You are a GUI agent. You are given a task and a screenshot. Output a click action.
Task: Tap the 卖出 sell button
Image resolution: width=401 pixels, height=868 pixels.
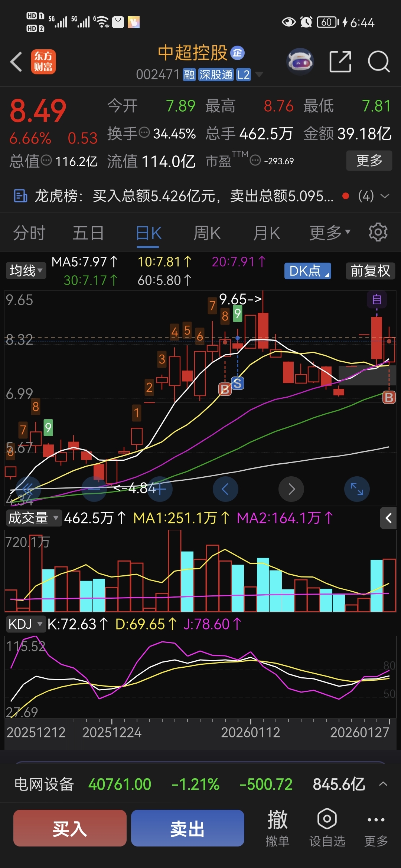(x=188, y=828)
